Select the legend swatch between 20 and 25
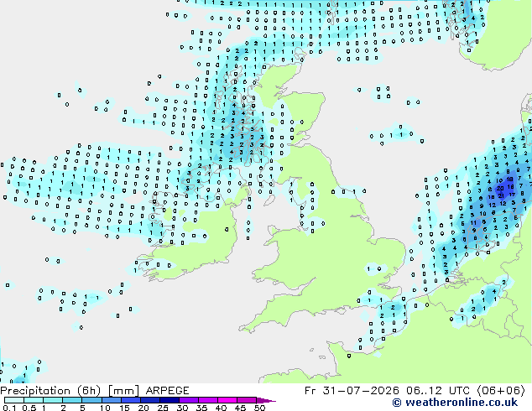The height and width of the screenshot is (411, 532). (150, 400)
